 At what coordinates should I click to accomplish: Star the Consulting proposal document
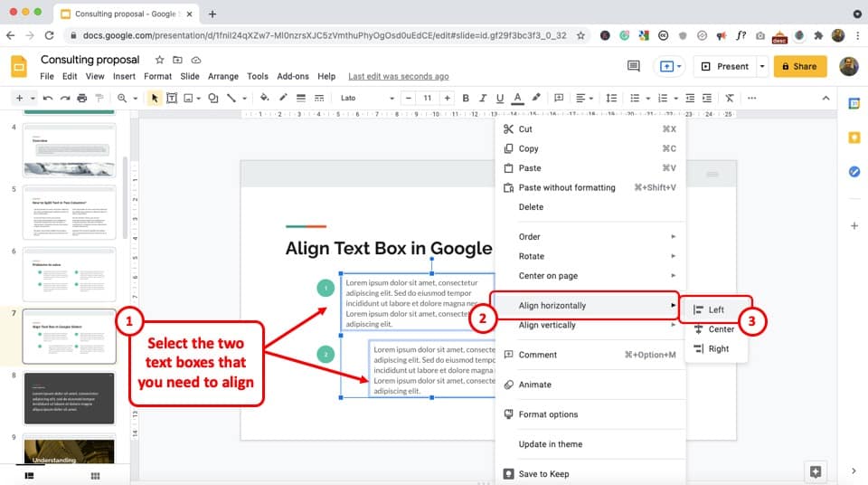tap(159, 60)
